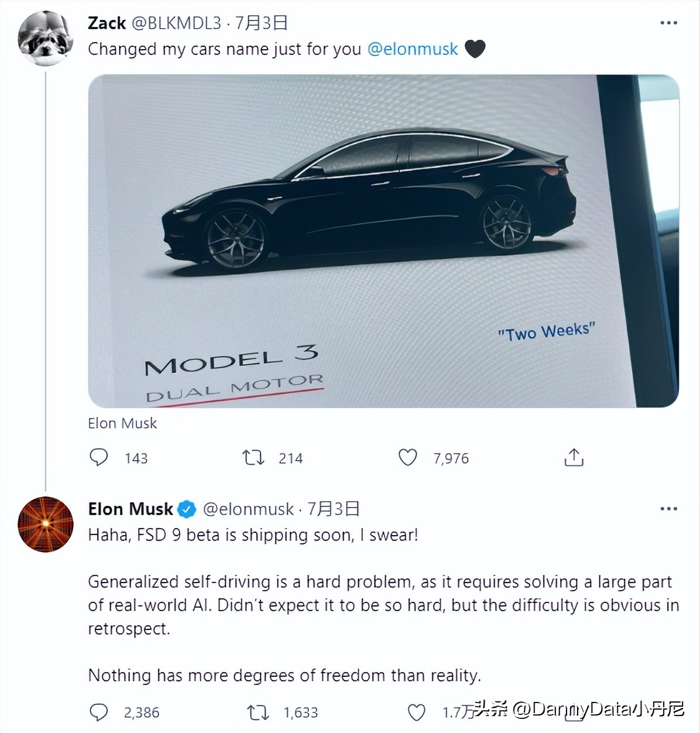Retweet Zack's Model 3 tweet

pos(253,457)
